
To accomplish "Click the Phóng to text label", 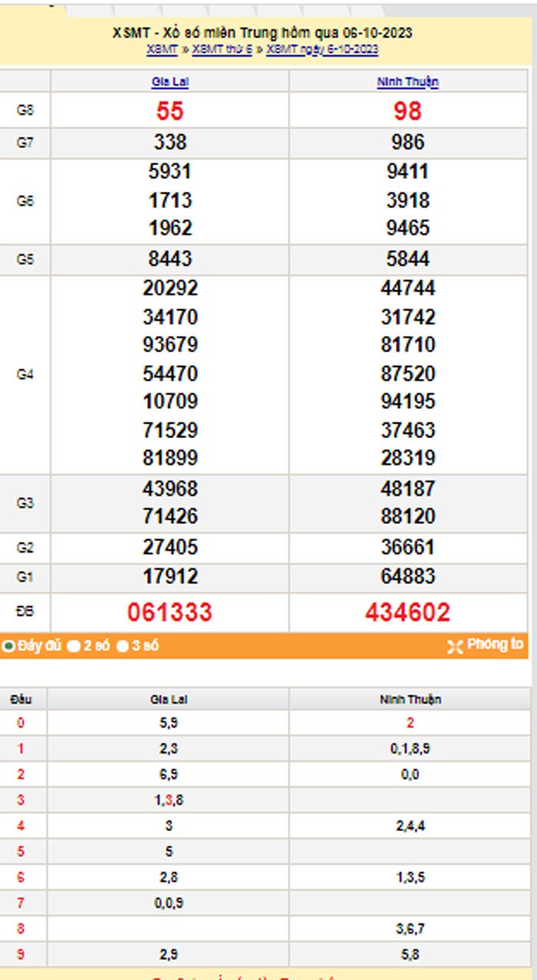I will pos(495,645).
